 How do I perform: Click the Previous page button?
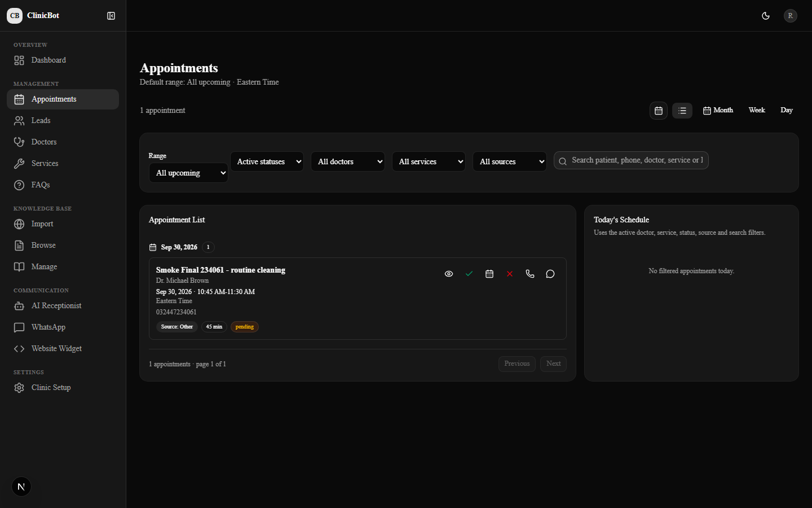[517, 364]
